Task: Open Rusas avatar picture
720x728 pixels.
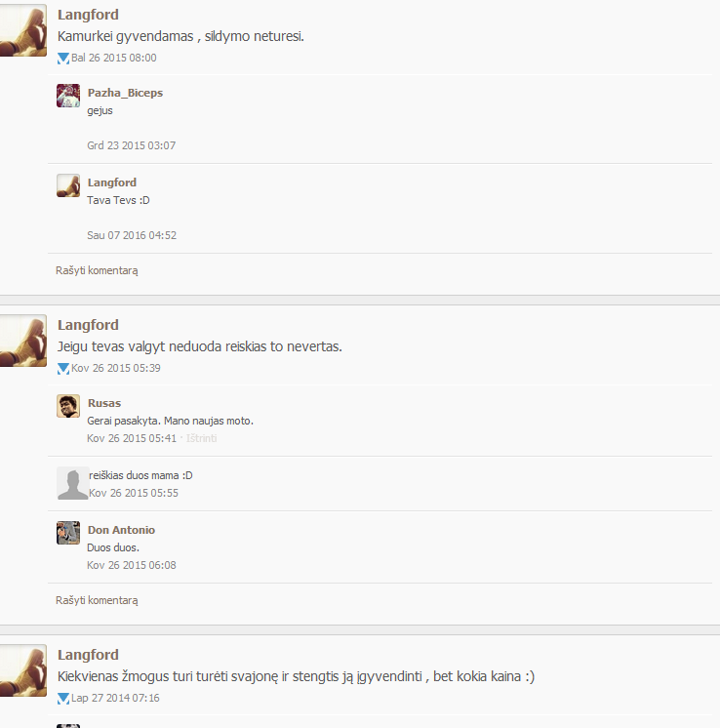Action: (68, 406)
